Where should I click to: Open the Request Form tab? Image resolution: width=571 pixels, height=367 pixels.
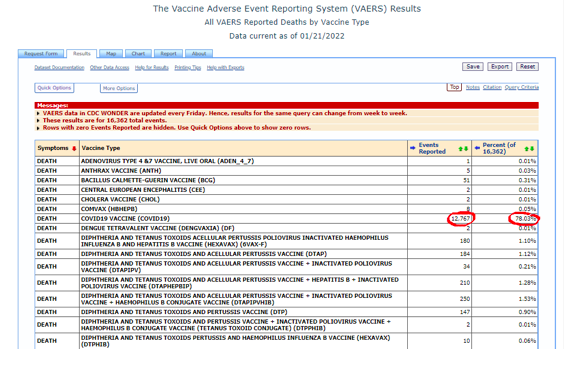[41, 54]
